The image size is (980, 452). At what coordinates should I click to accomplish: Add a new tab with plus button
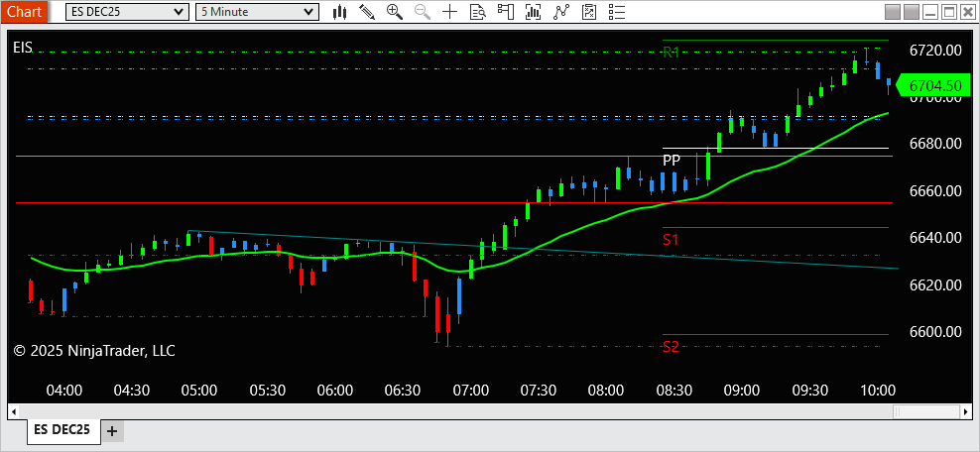pyautogui.click(x=112, y=431)
